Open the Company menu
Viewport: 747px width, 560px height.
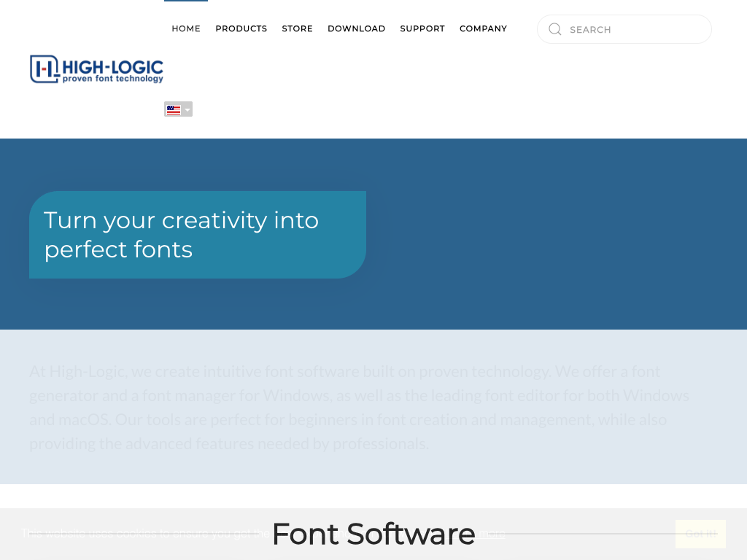pyautogui.click(x=483, y=28)
